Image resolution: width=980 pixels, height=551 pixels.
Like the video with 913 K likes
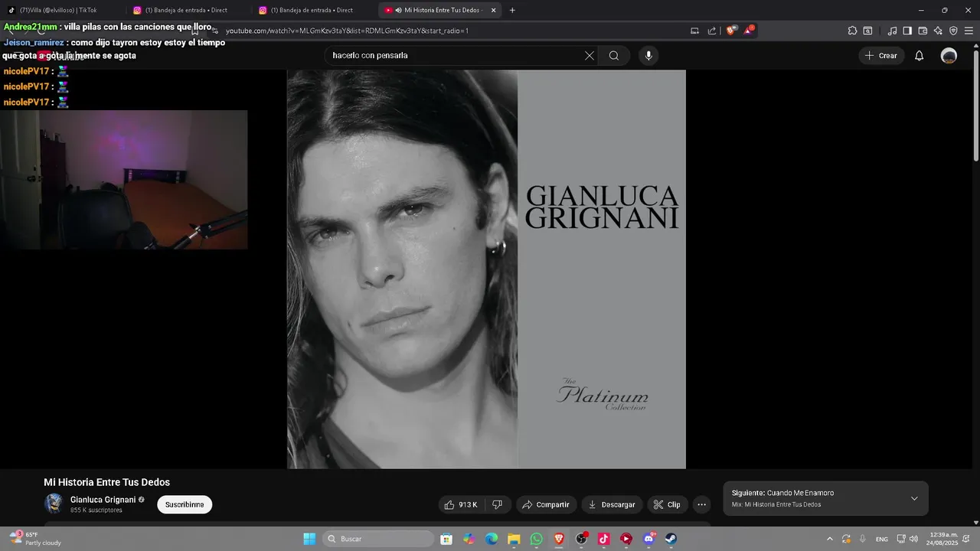coord(462,504)
